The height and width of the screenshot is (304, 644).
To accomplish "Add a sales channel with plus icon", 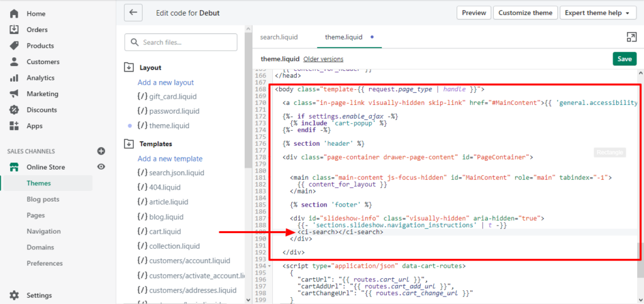I will click(101, 151).
